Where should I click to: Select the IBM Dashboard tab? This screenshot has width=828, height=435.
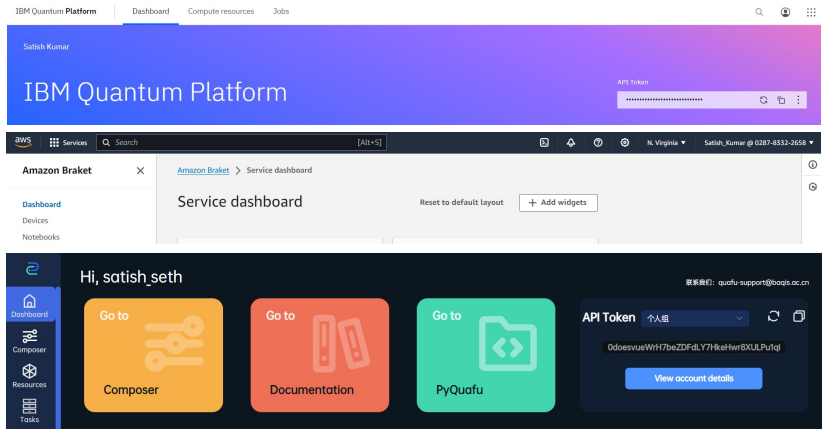(x=150, y=11)
